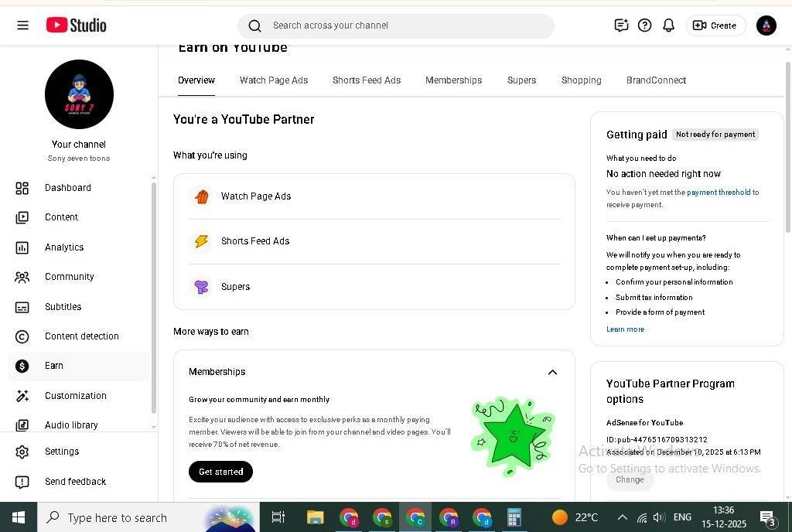792x532 pixels.
Task: Go to Analytics in sidebar
Action: click(63, 247)
